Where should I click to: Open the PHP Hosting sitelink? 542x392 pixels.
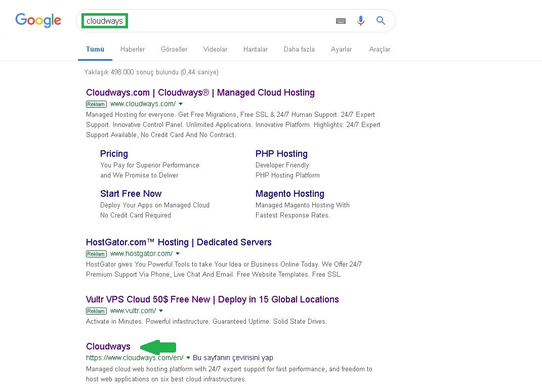click(x=281, y=154)
